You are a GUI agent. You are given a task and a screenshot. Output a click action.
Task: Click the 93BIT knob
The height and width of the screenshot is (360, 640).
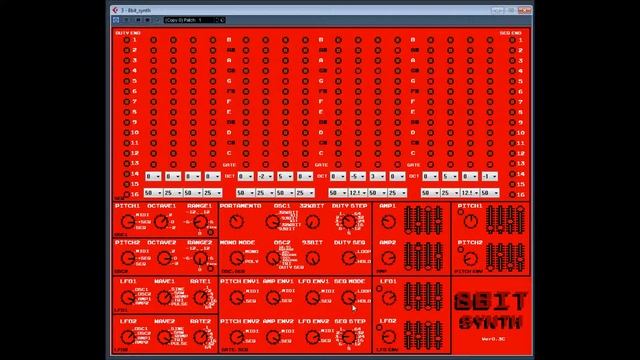(313, 258)
